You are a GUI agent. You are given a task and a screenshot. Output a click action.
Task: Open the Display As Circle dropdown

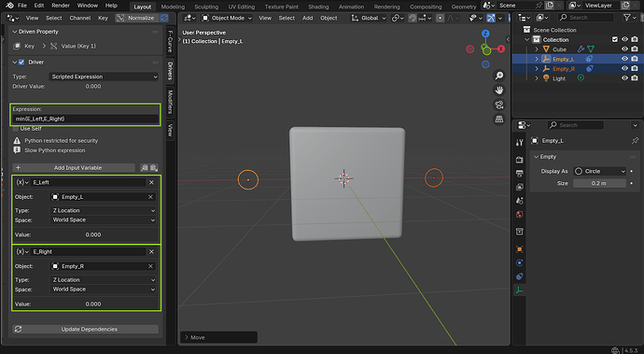(x=599, y=171)
